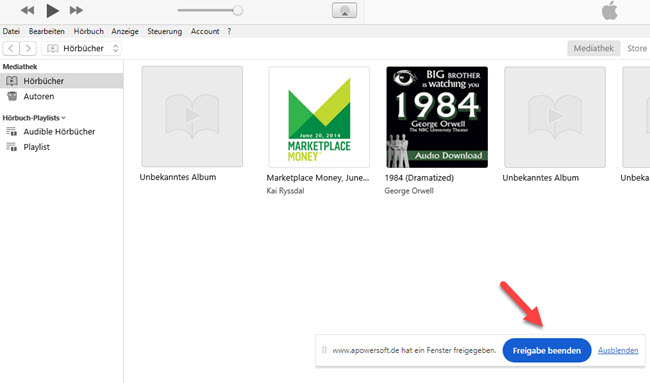Click the sharing bar drag handle
This screenshot has width=650, height=383.
pos(324,350)
